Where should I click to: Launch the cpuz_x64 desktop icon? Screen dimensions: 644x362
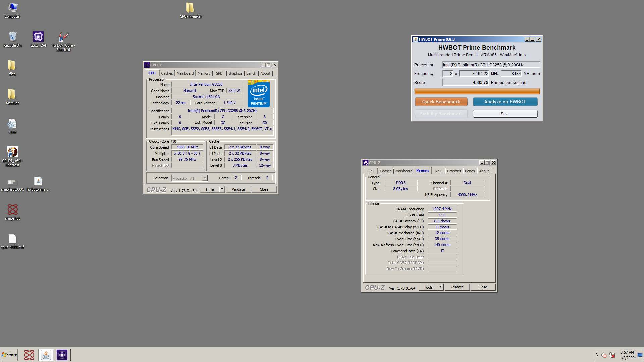pyautogui.click(x=38, y=39)
